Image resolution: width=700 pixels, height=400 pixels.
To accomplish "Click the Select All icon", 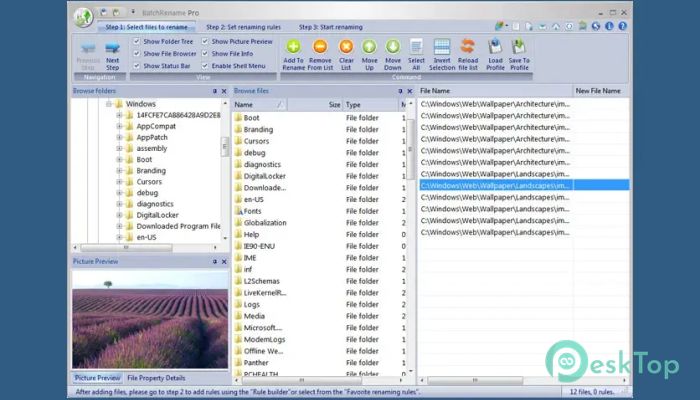I will 416,47.
